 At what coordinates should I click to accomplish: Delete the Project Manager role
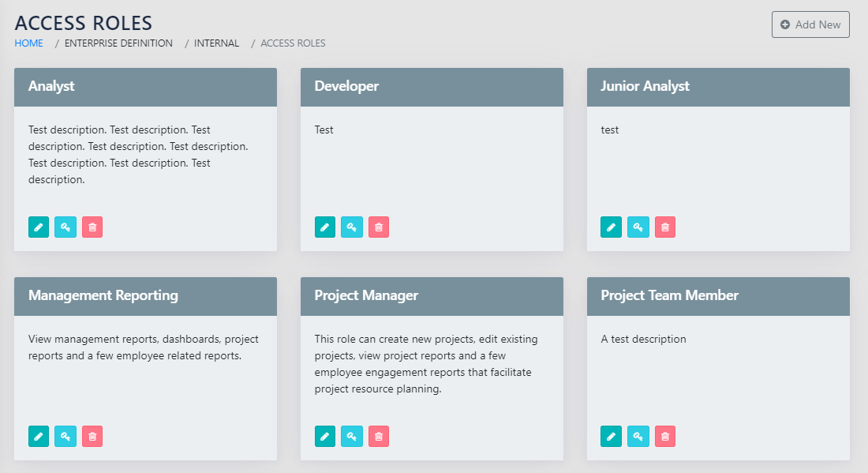(379, 437)
